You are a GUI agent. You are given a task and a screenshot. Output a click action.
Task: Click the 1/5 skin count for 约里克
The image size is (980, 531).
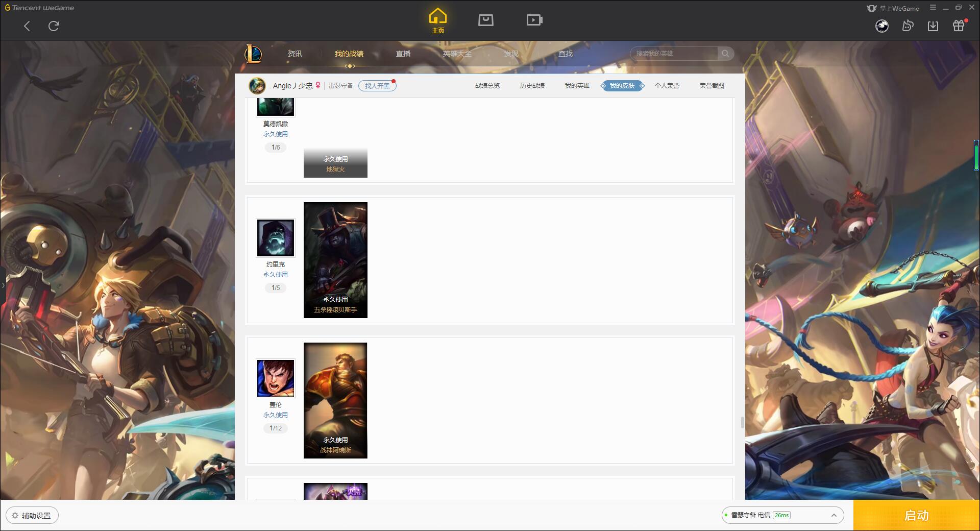pos(276,288)
